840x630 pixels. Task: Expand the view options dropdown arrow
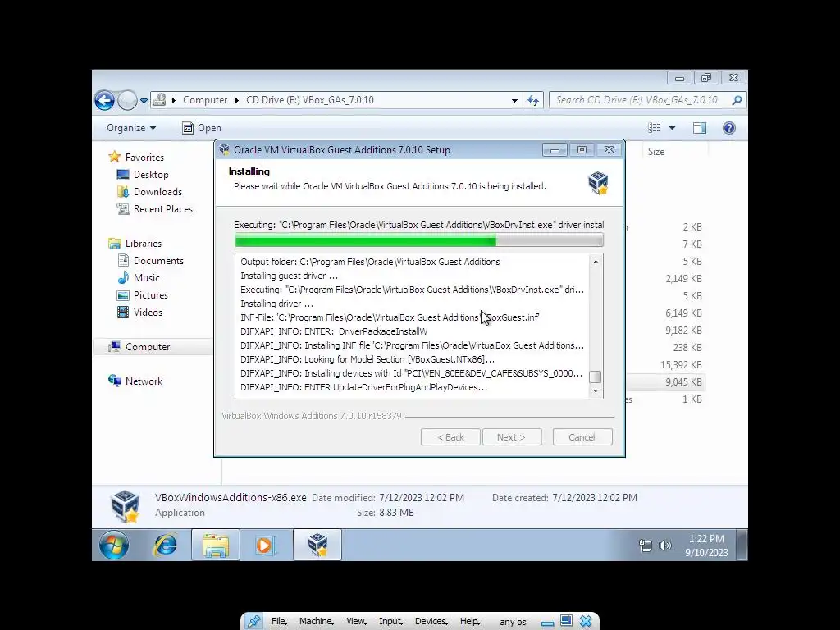click(673, 128)
